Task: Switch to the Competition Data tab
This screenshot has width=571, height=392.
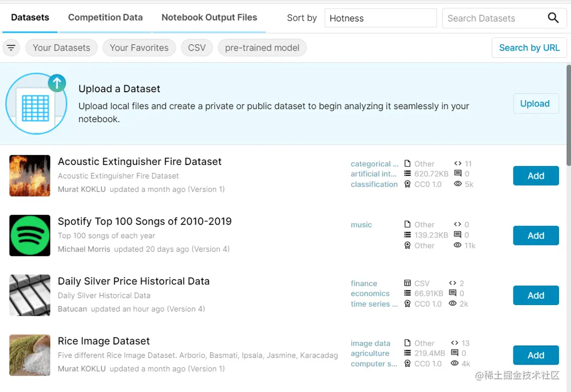Action: coord(105,17)
